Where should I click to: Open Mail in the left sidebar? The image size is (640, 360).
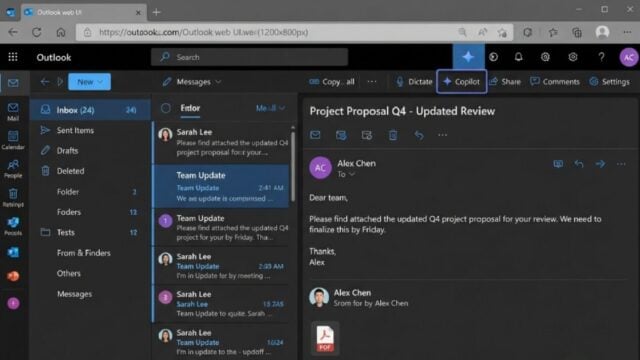[13, 112]
